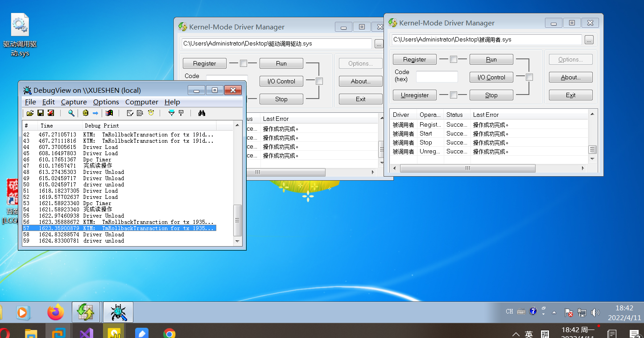Click the Open log file icon in DebugView

(x=30, y=113)
